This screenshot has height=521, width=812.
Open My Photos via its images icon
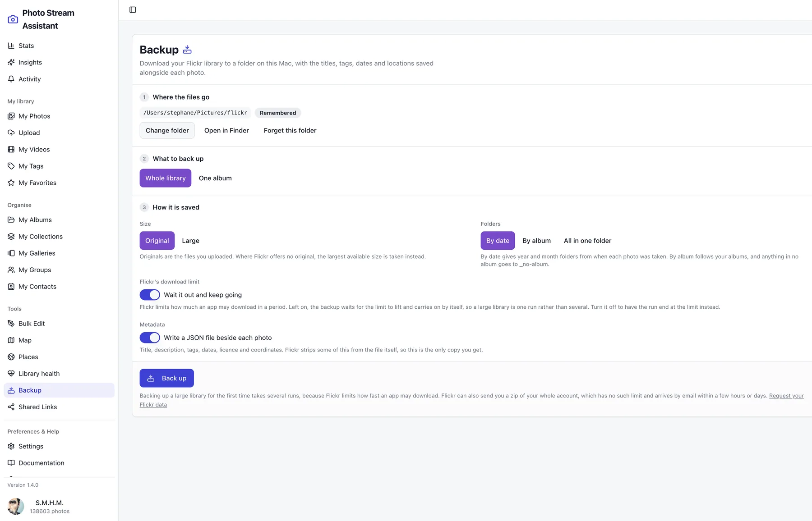coord(11,116)
